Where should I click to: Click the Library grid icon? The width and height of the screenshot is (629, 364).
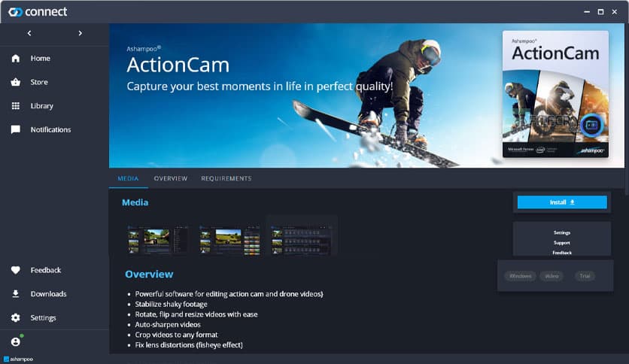(x=16, y=106)
